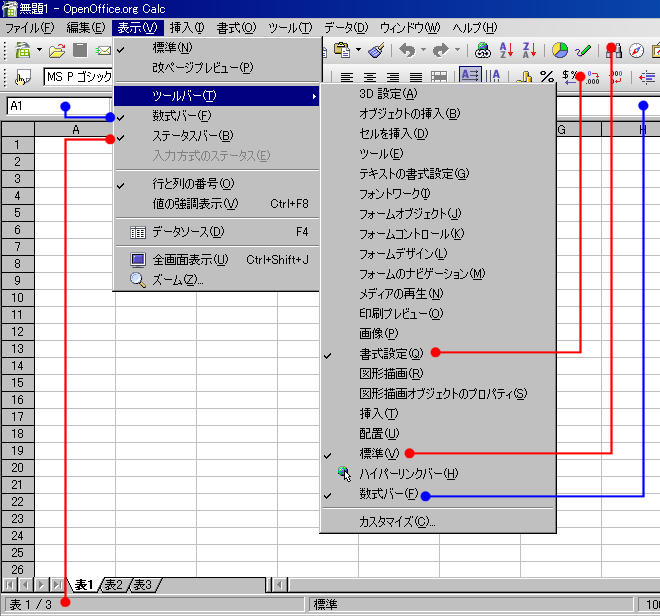Choose カスタマイズ(C)... in toolbar submenu
This screenshot has height=616, width=660.
pos(438,522)
